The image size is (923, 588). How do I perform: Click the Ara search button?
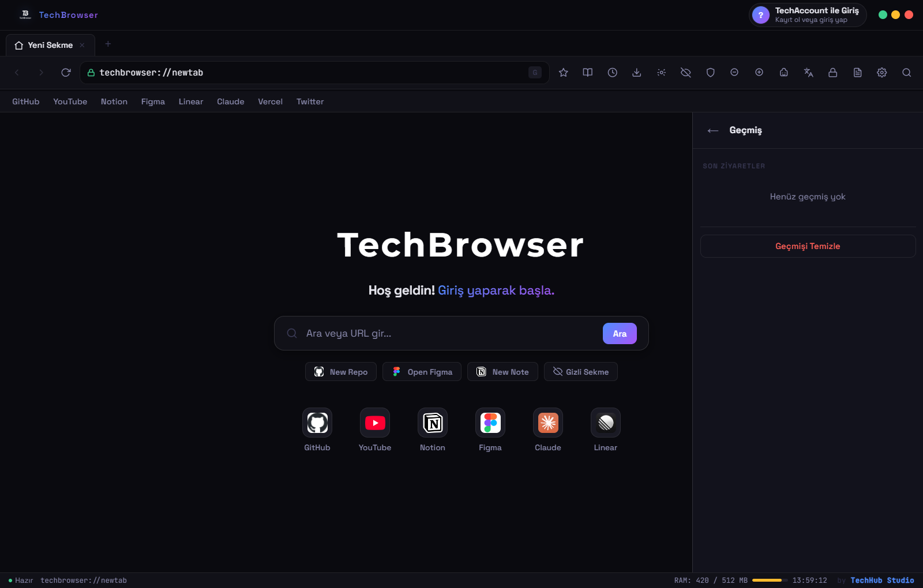[x=620, y=333]
